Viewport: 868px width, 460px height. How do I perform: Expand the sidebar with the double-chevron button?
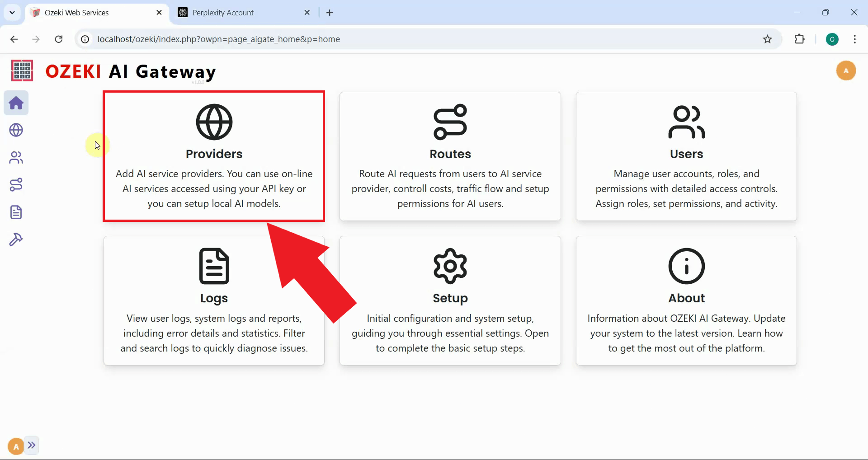pyautogui.click(x=32, y=445)
